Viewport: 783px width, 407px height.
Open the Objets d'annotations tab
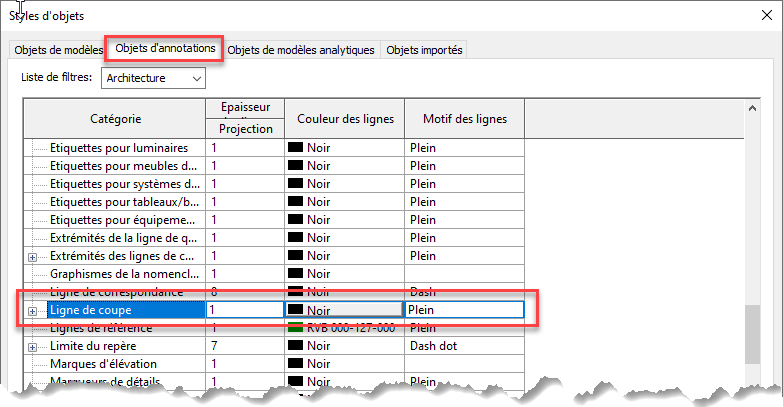tap(165, 49)
